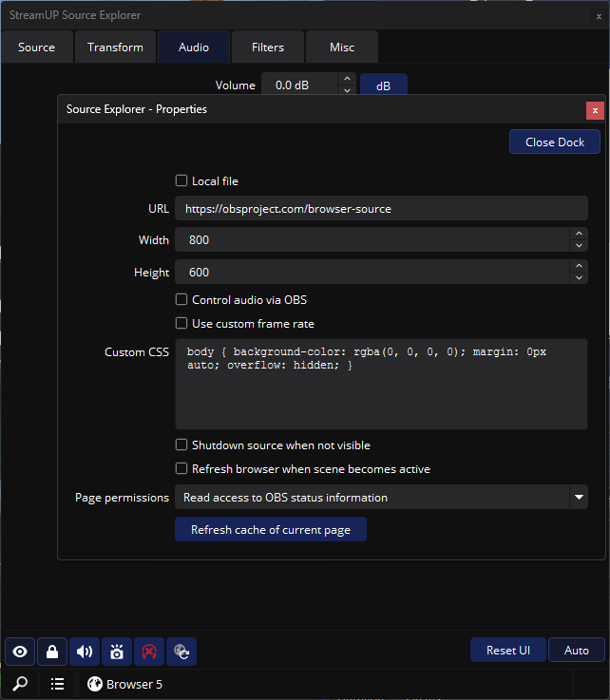Click into the URL field
The height and width of the screenshot is (700, 610).
pos(381,209)
